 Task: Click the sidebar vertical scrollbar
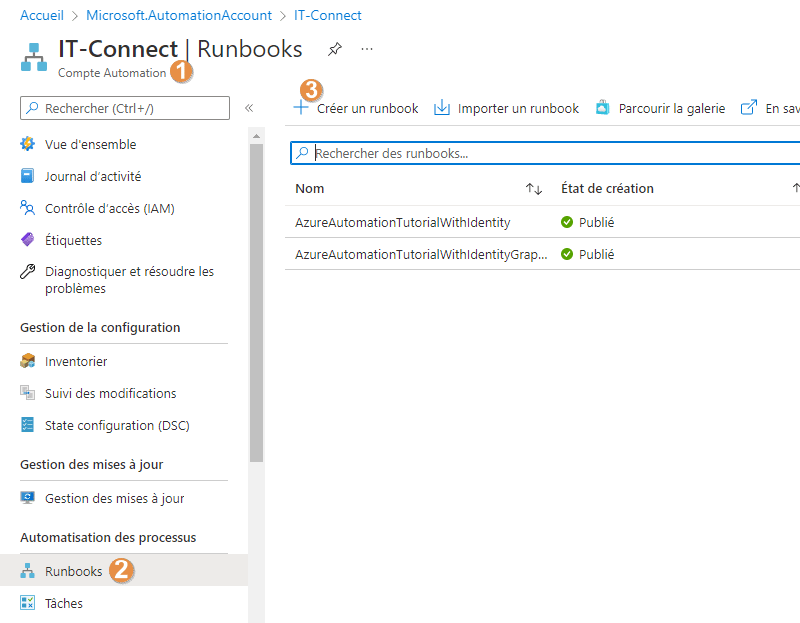pos(256,300)
